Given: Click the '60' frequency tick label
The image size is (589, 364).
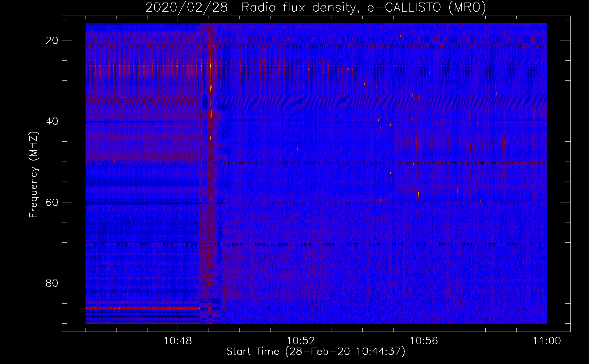Looking at the screenshot, I should coord(52,202).
